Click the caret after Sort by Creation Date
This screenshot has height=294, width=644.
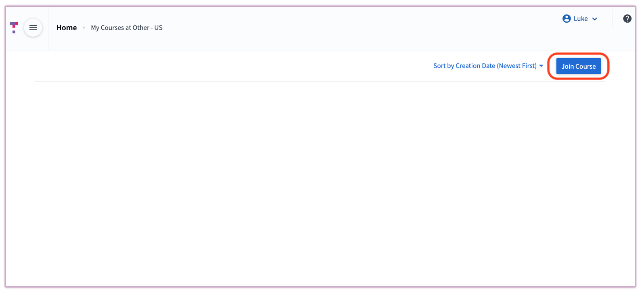[x=541, y=66]
